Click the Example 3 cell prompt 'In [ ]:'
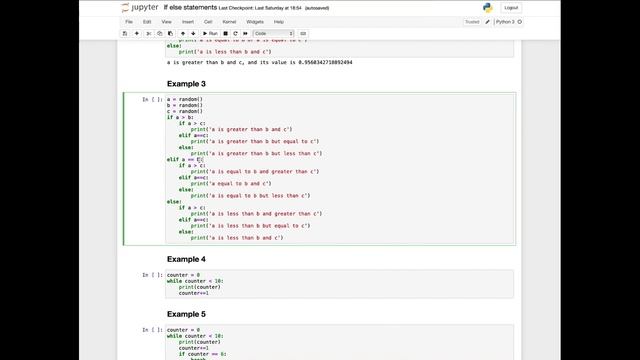Screen dimensions: 640x360 [152, 99]
